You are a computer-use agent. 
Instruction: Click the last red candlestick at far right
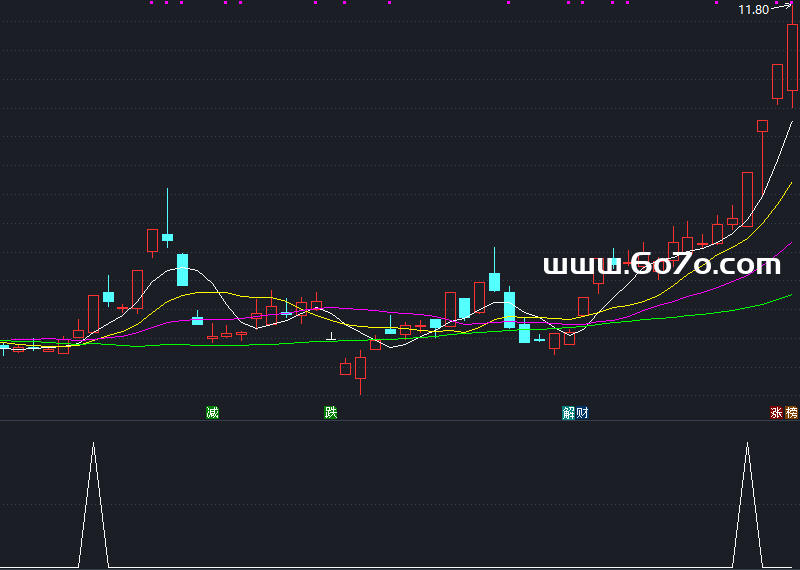(x=792, y=58)
